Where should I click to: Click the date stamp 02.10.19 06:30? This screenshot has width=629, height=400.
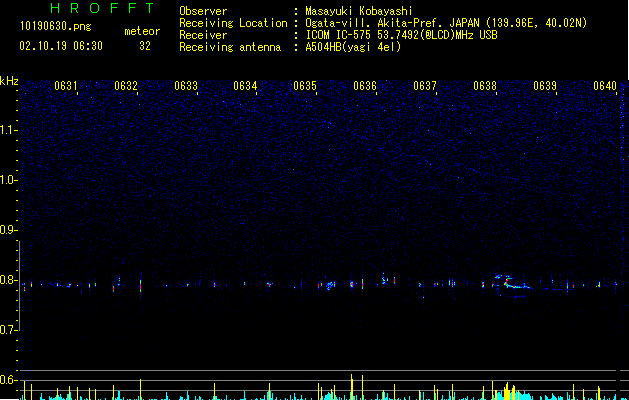61,46
